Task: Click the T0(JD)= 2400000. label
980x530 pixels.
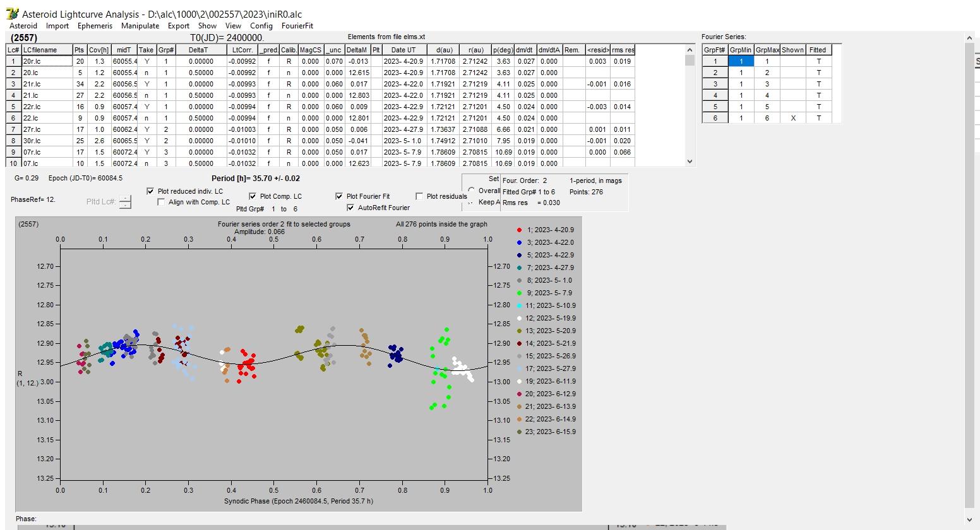Action: click(227, 38)
